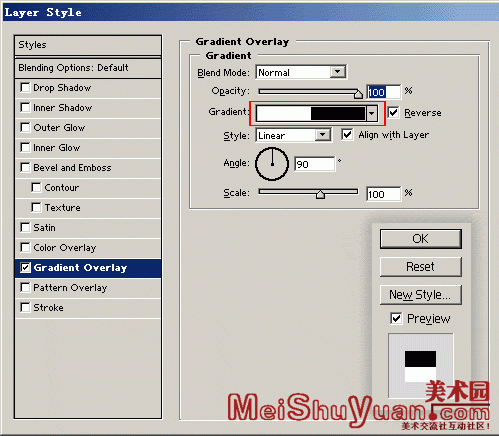
Task: Click the black-white gradient swatch
Action: [311, 114]
